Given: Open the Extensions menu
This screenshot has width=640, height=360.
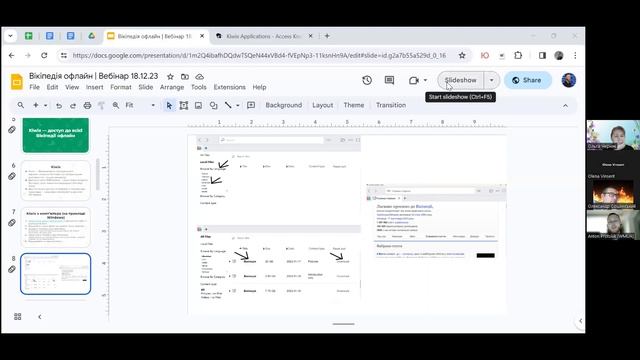Looking at the screenshot, I should coord(230,87).
